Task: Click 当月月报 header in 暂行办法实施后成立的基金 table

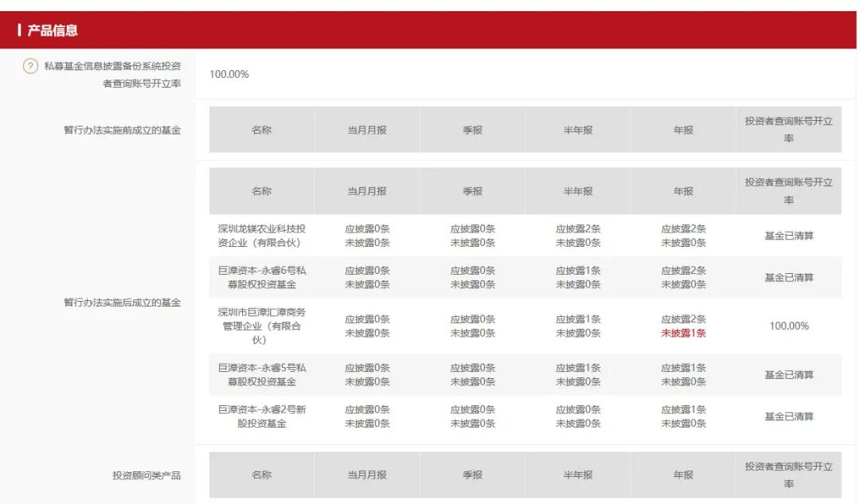Action: [x=367, y=191]
